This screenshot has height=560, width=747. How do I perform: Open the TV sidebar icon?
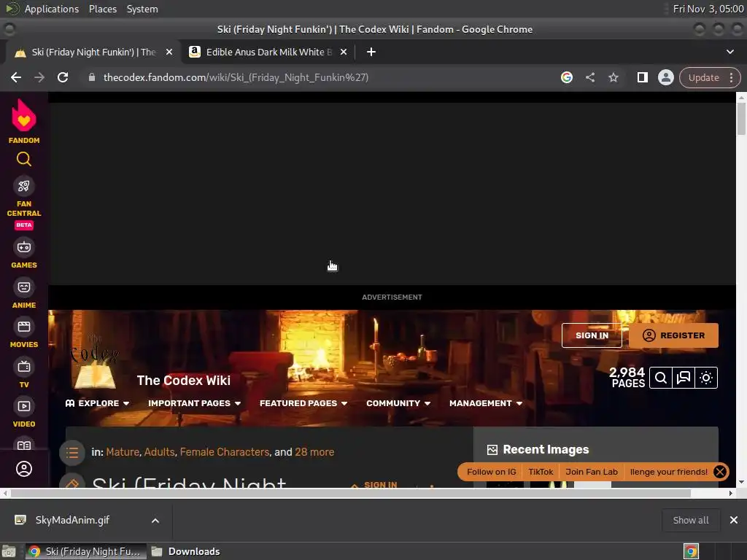24,367
